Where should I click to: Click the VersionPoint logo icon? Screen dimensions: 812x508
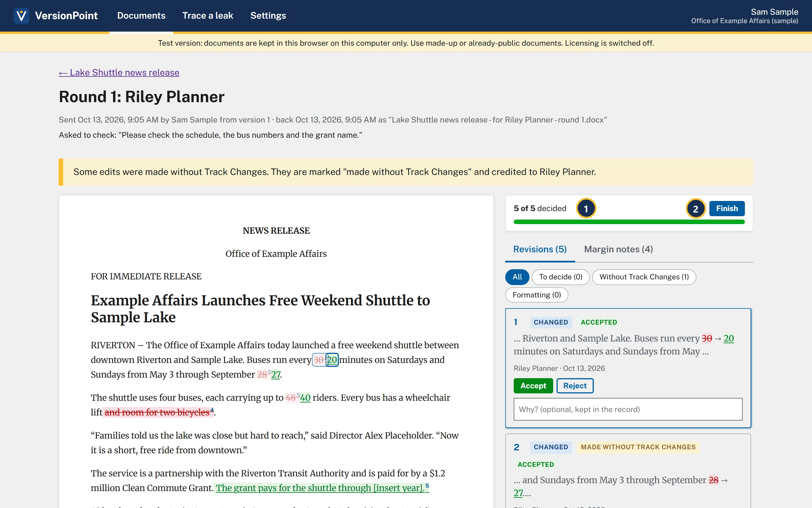[x=21, y=16]
